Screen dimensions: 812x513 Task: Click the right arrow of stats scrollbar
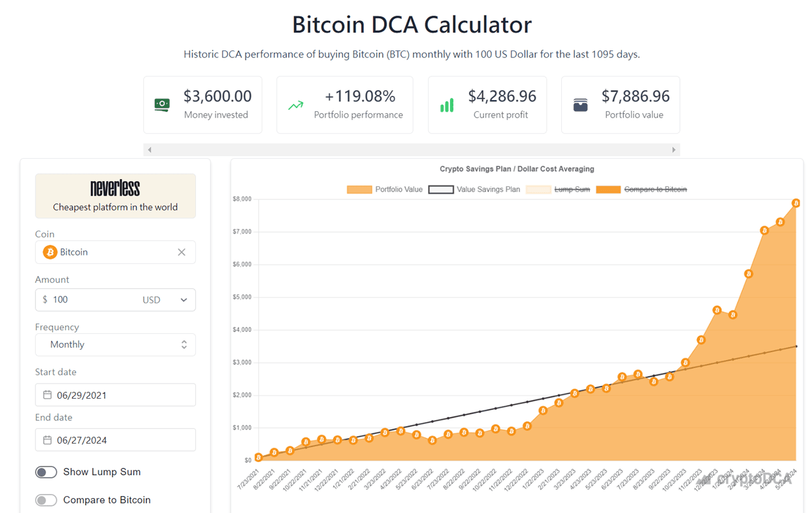pos(674,150)
